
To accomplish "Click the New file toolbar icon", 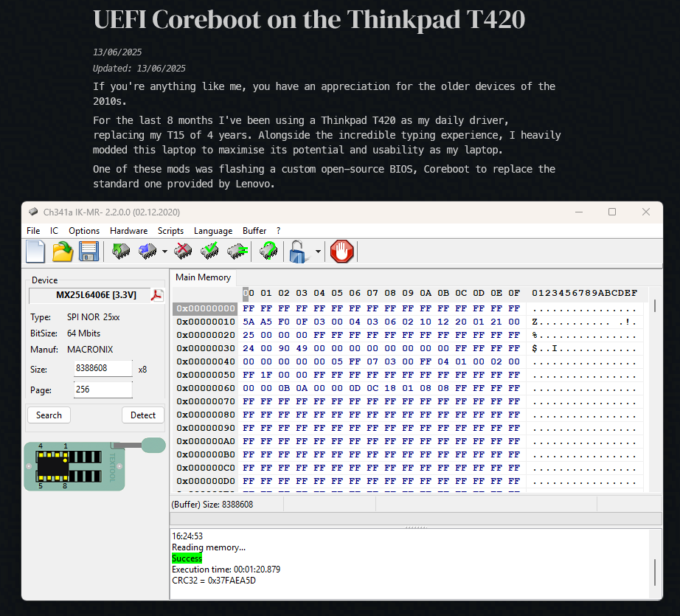I will [x=35, y=252].
